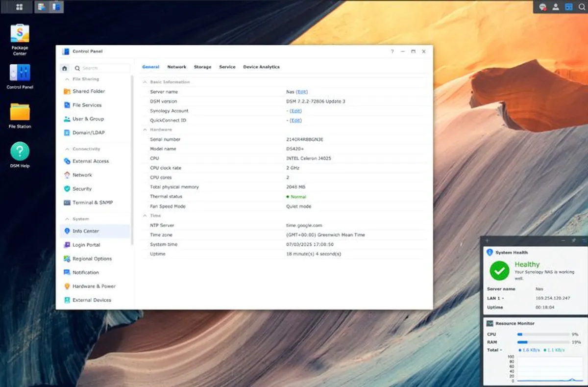588x387 pixels.
Task: Collapse the System sidebar section
Action: pyautogui.click(x=67, y=219)
